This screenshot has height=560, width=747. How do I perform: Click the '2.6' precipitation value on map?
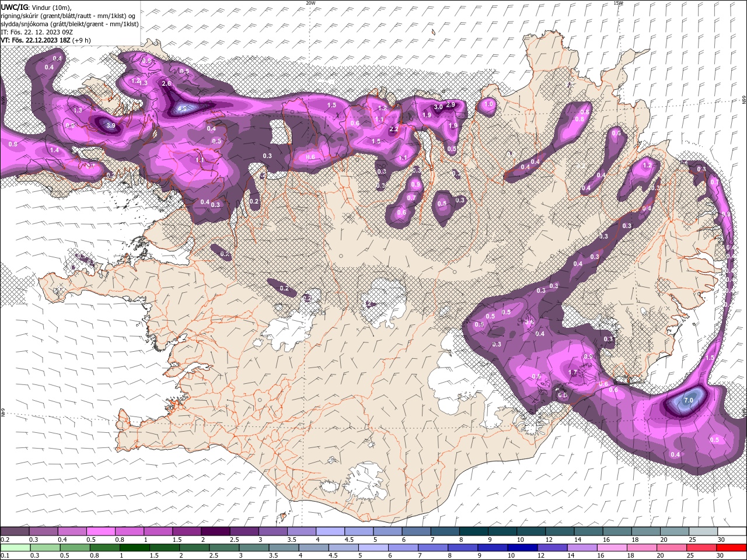point(166,83)
